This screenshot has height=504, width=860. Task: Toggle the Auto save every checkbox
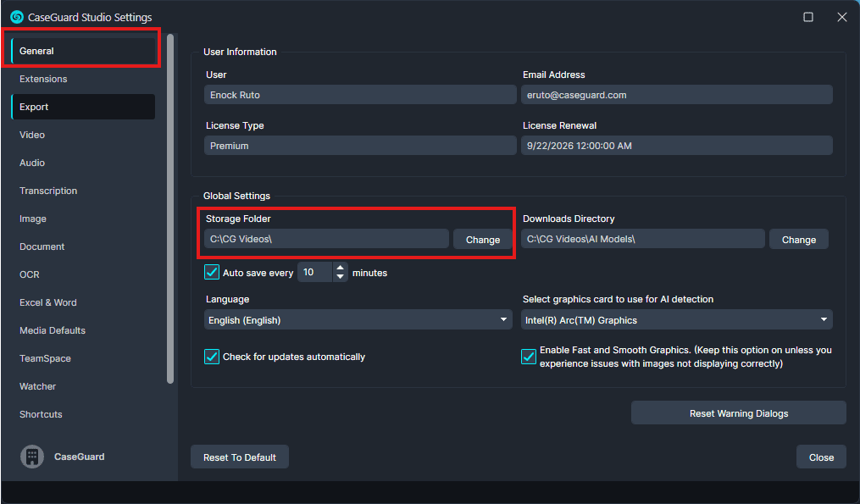click(x=213, y=273)
